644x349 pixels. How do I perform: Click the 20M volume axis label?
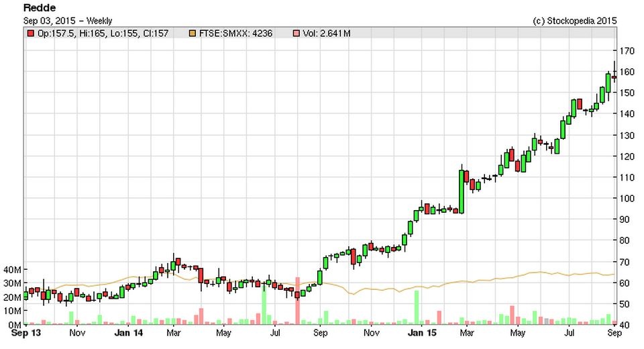point(12,297)
